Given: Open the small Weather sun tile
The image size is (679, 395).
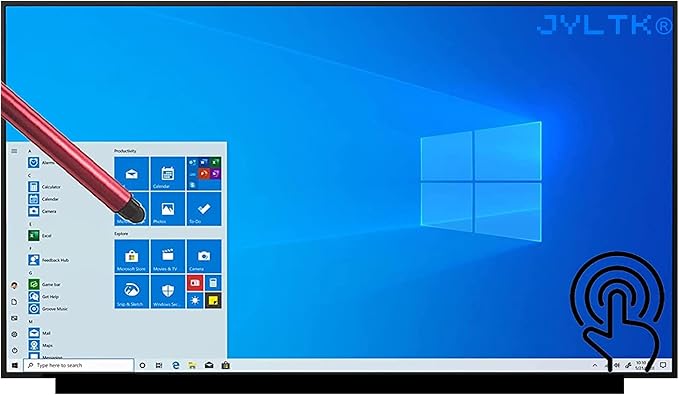Looking at the screenshot, I should click(x=195, y=300).
